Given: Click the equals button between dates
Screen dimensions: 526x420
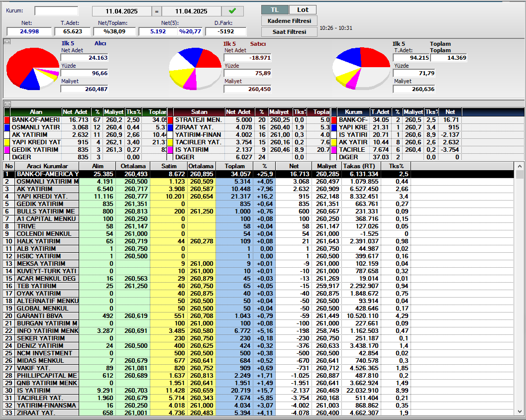Looking at the screenshot, I should point(156,11).
